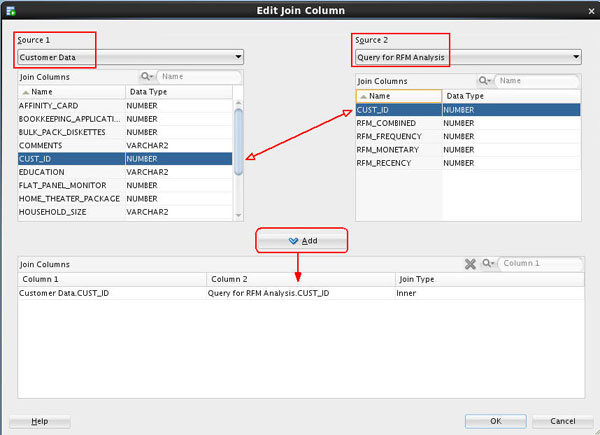Click the search magnifier icon in Source 2 Join Columns
600x435 pixels.
pos(484,81)
